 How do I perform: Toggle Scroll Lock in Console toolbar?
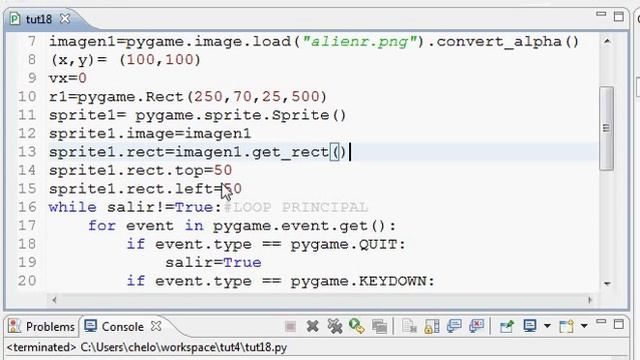(431, 327)
